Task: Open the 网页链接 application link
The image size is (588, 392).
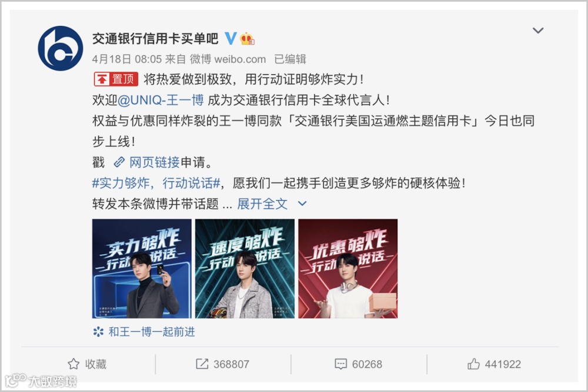Action: (x=155, y=162)
